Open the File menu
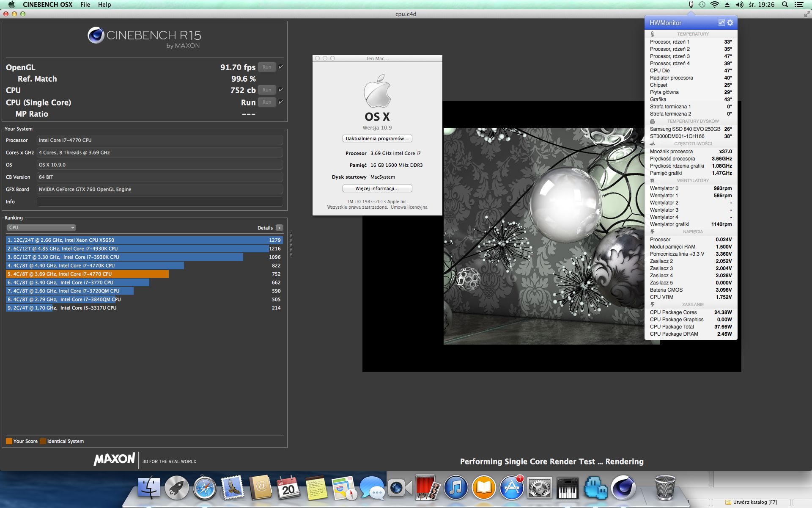Viewport: 812px width, 508px height. tap(85, 5)
